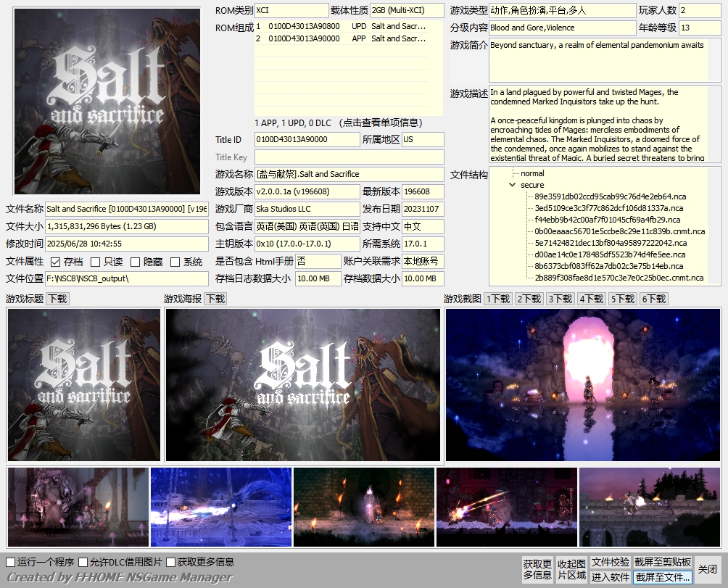Enable the 只读 read-only checkbox
728x588 pixels.
[96, 262]
